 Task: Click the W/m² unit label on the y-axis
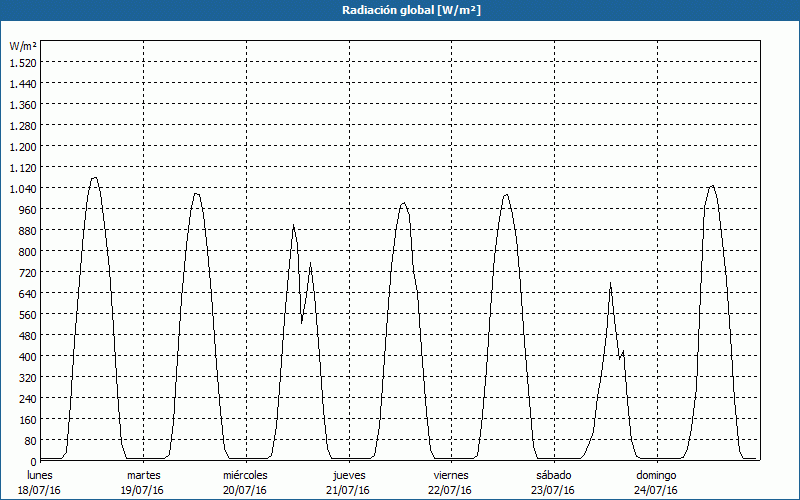pyautogui.click(x=23, y=46)
